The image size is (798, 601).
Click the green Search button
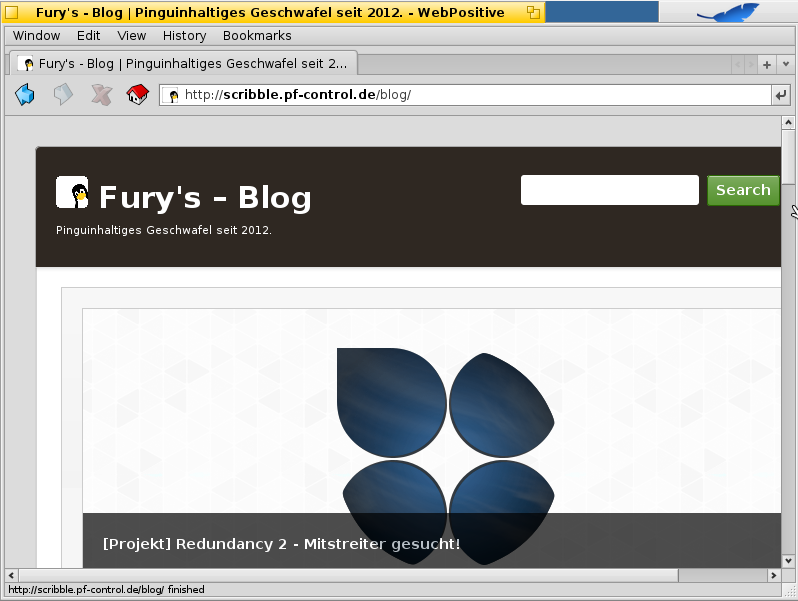(x=742, y=190)
